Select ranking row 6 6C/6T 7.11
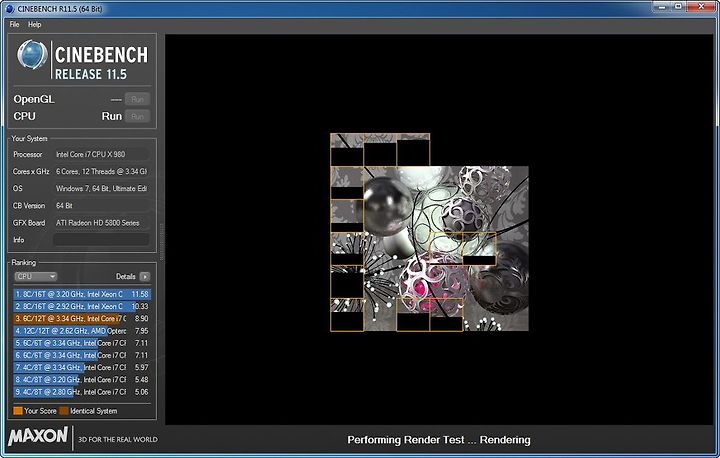Image resolution: width=720 pixels, height=458 pixels. (x=82, y=355)
